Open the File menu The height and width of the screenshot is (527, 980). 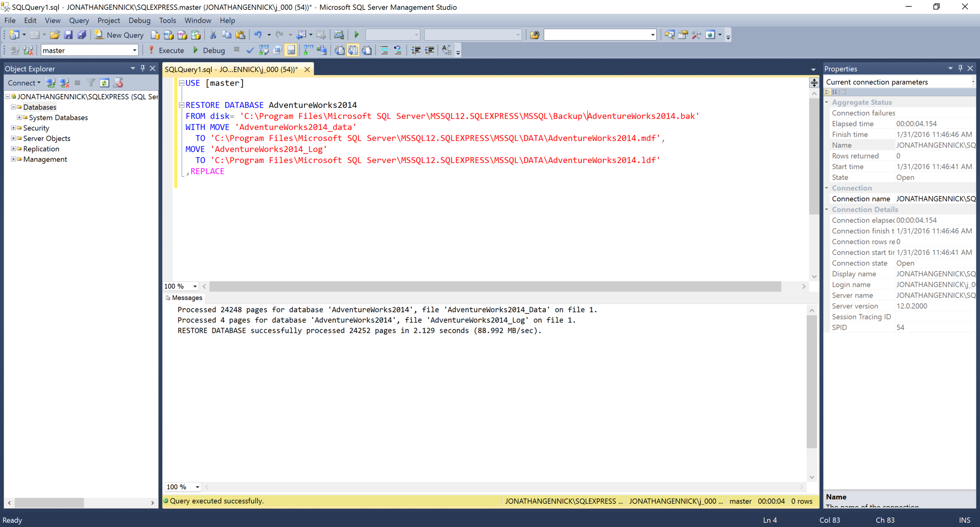coord(10,20)
